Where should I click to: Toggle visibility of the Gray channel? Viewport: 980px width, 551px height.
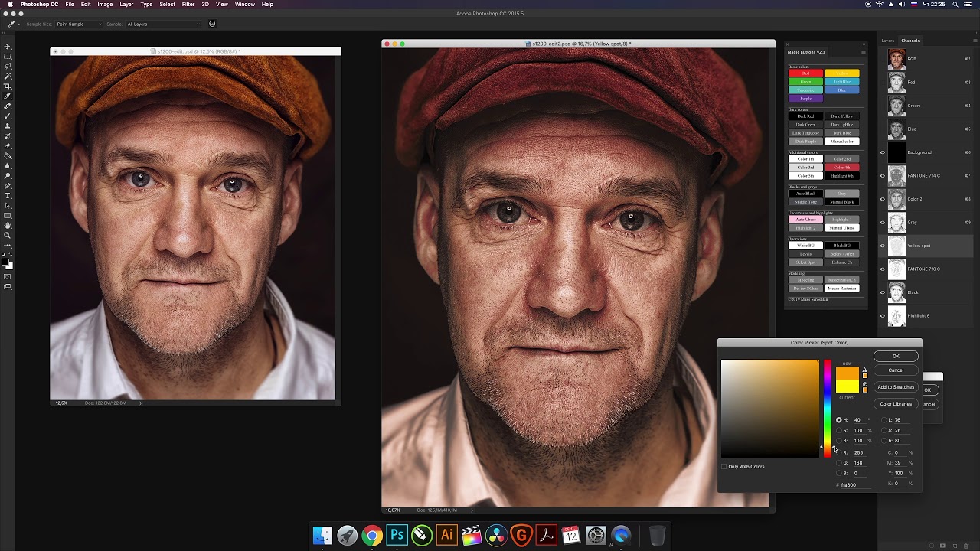[882, 222]
